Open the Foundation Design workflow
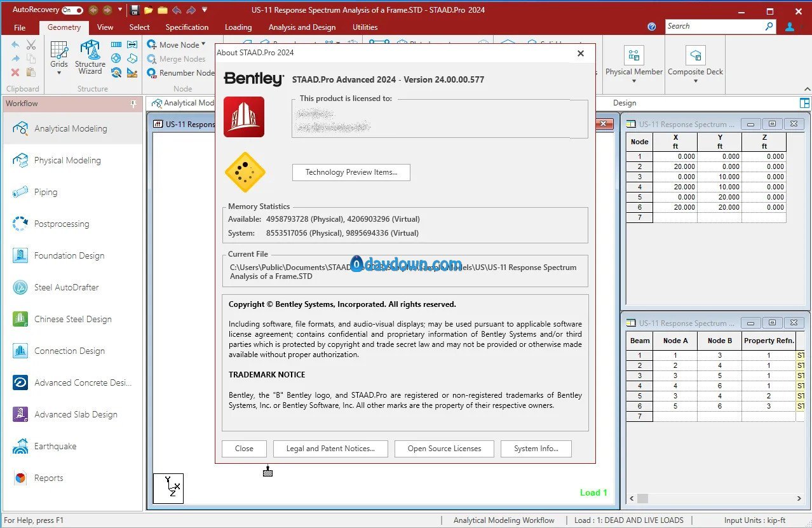 (69, 255)
